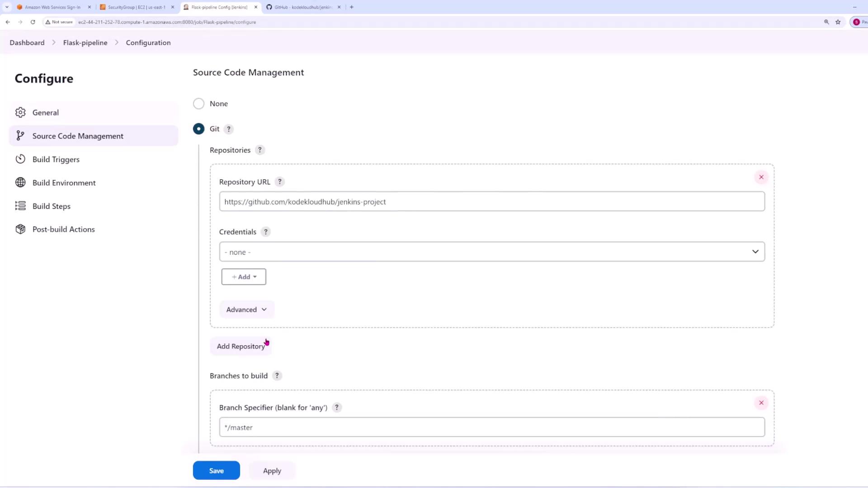
Task: Delete the branch specifier entry
Action: click(761, 403)
